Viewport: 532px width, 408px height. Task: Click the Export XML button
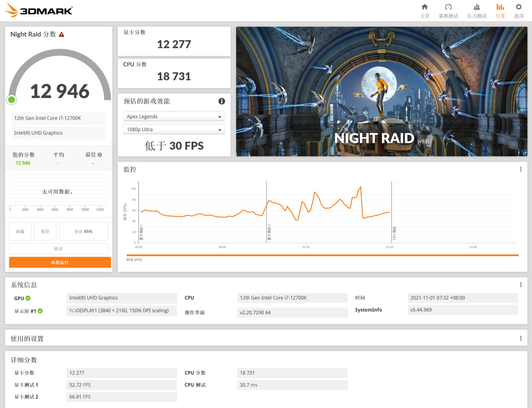point(83,231)
